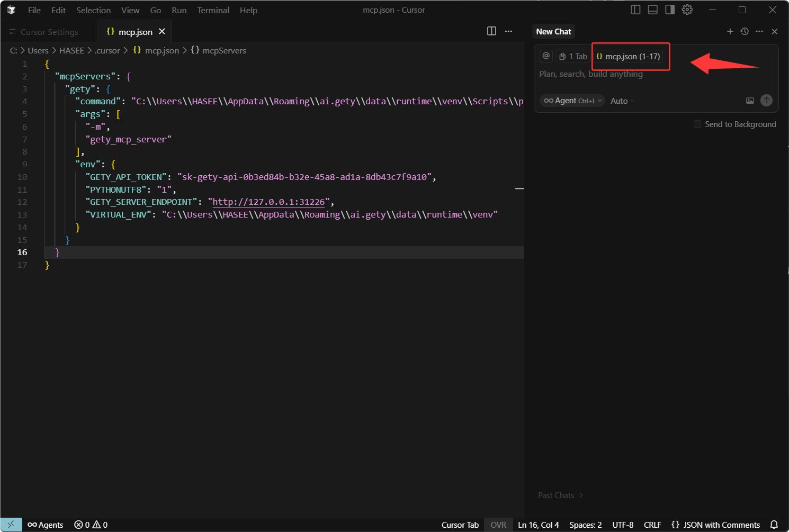Close the chat panel
The height and width of the screenshot is (532, 789).
775,31
